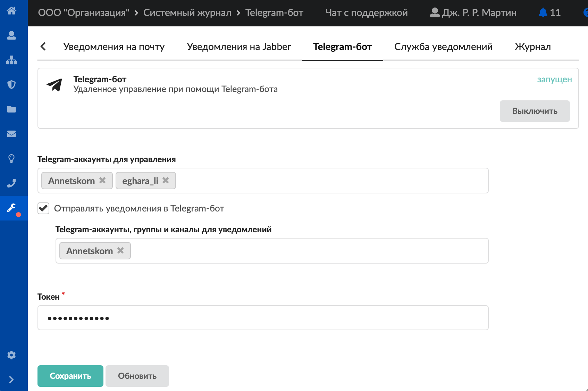Go to ООО "Организация" in the breadcrumb
The image size is (588, 391).
pyautogui.click(x=84, y=13)
